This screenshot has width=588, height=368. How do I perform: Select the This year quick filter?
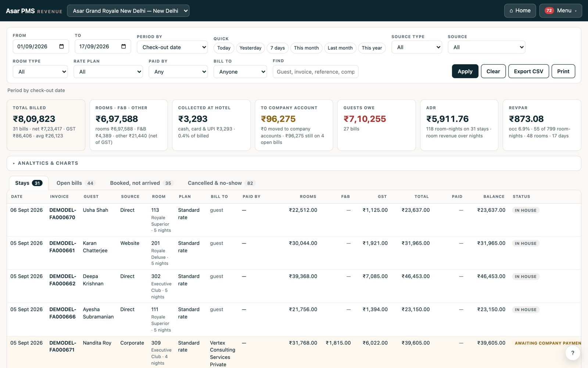[372, 48]
